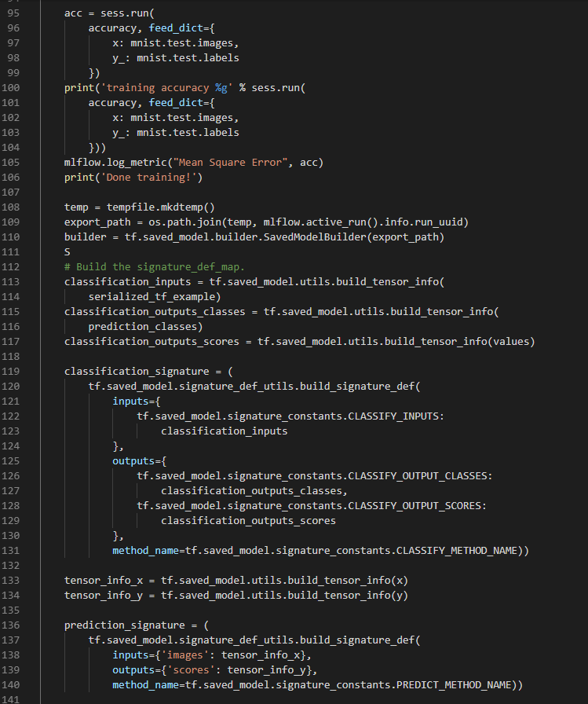This screenshot has height=704, width=588.
Task: Click 'build_signature_def(' on line 137
Action: 360,640
